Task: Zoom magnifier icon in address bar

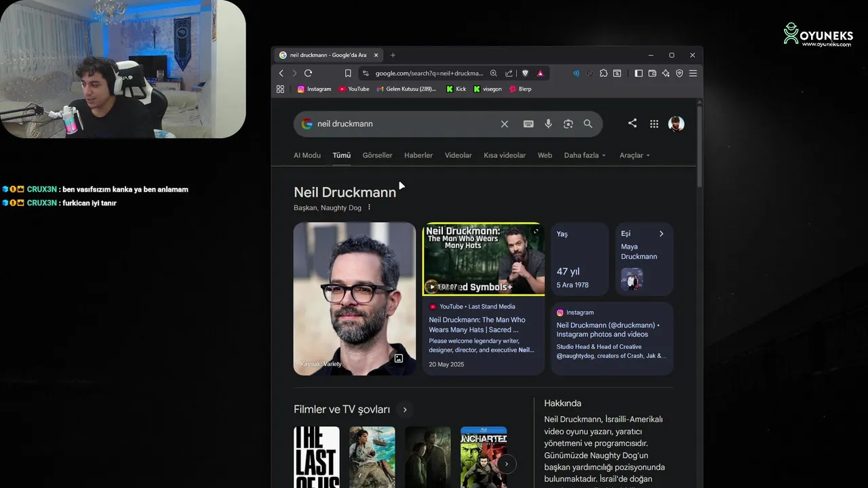Action: pos(494,73)
